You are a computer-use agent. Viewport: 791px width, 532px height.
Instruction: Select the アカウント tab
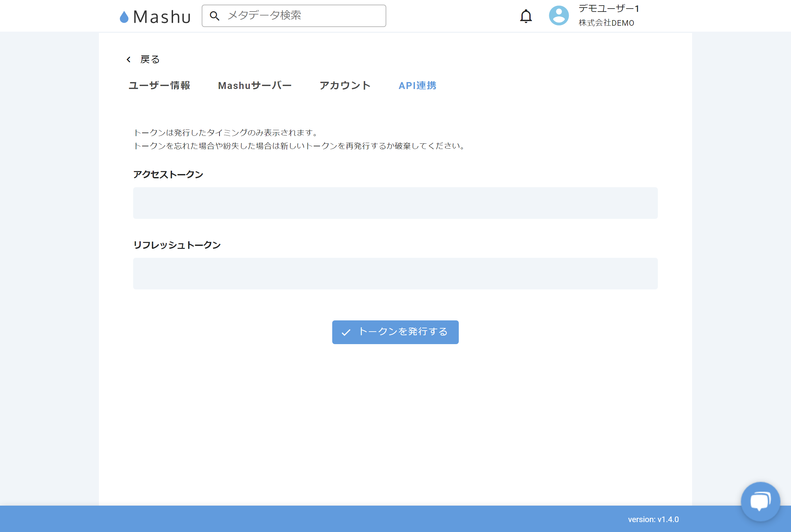click(x=345, y=85)
